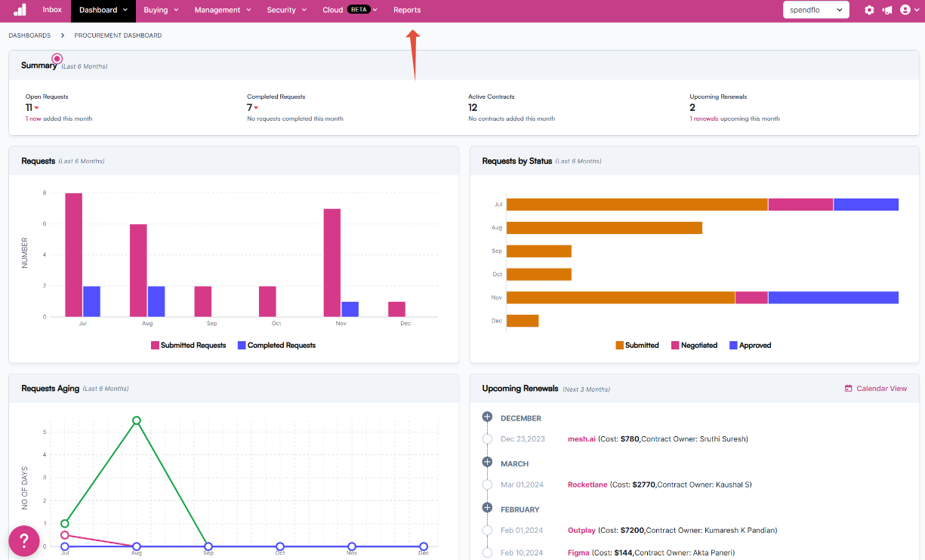The image size is (925, 560).
Task: Open the settings gear icon
Action: (x=869, y=10)
